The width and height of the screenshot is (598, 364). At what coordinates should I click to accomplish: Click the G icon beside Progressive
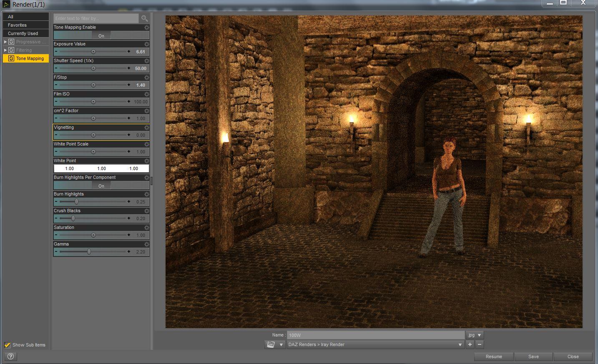[x=11, y=42]
